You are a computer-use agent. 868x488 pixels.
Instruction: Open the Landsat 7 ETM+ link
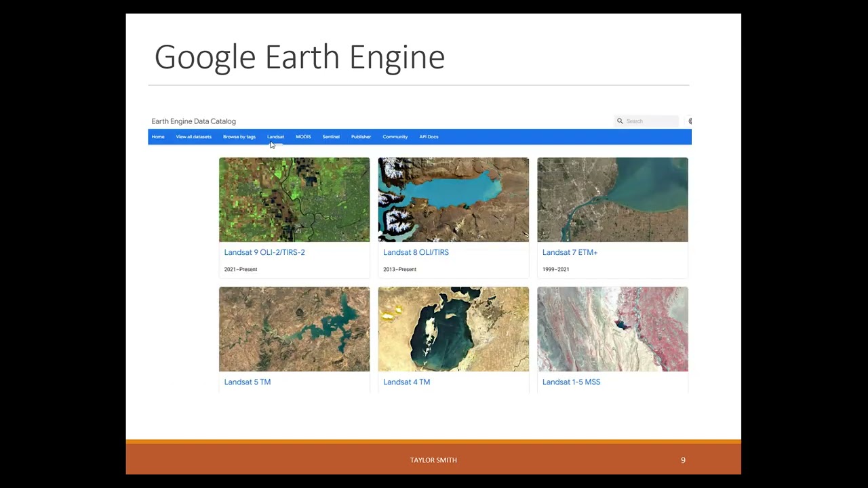[x=570, y=252]
